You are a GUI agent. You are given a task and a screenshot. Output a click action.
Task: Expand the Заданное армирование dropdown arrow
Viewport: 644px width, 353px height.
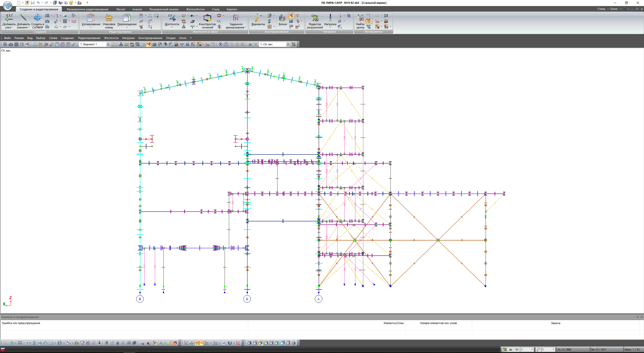pyautogui.click(x=245, y=28)
